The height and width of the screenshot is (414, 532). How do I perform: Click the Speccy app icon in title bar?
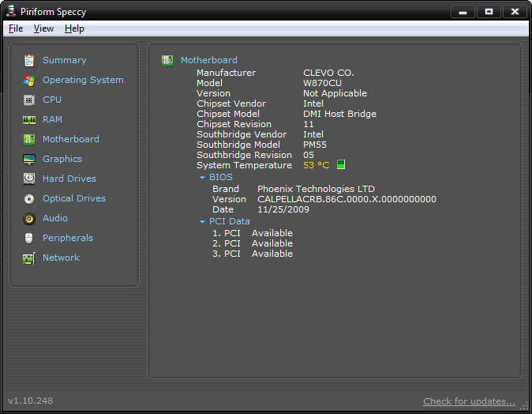(x=11, y=11)
